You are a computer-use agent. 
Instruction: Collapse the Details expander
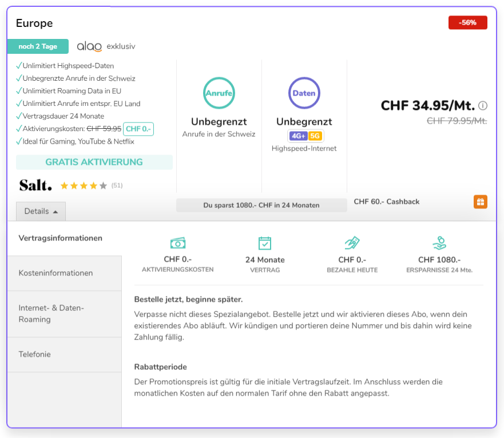[41, 211]
